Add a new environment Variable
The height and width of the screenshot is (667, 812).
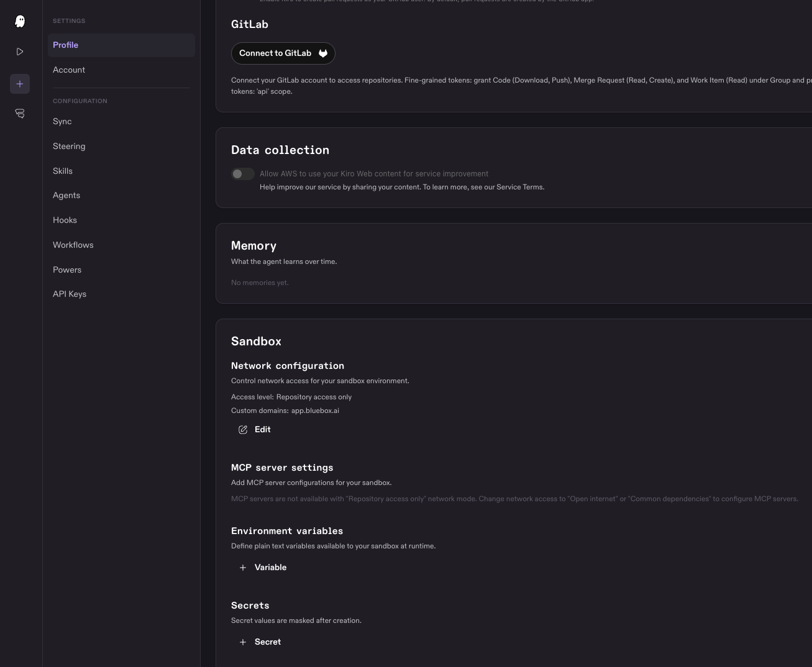[263, 568]
